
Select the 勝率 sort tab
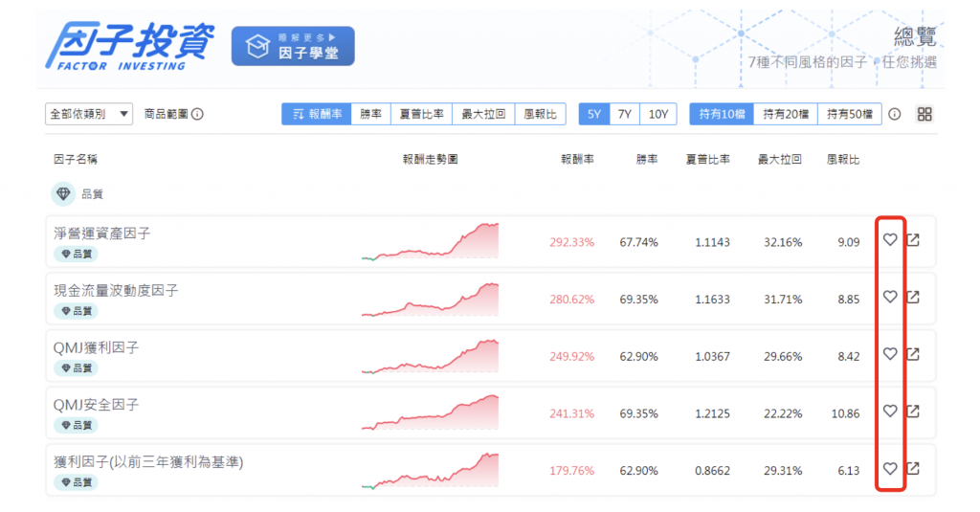click(x=371, y=114)
